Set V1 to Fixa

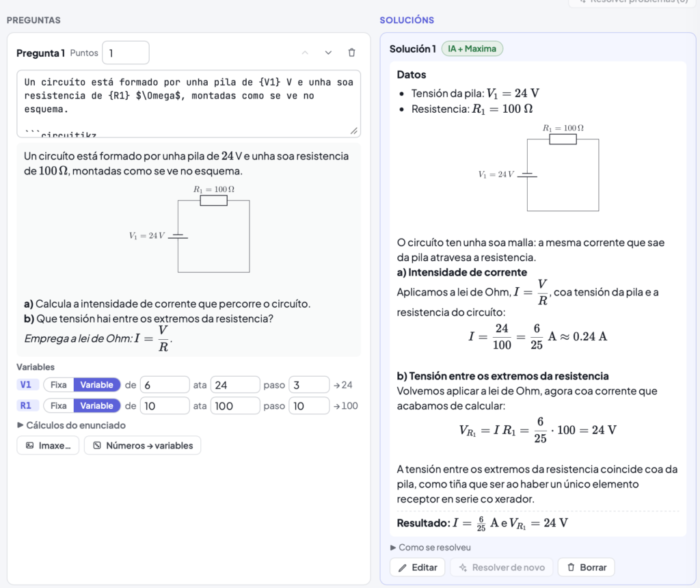(59, 385)
